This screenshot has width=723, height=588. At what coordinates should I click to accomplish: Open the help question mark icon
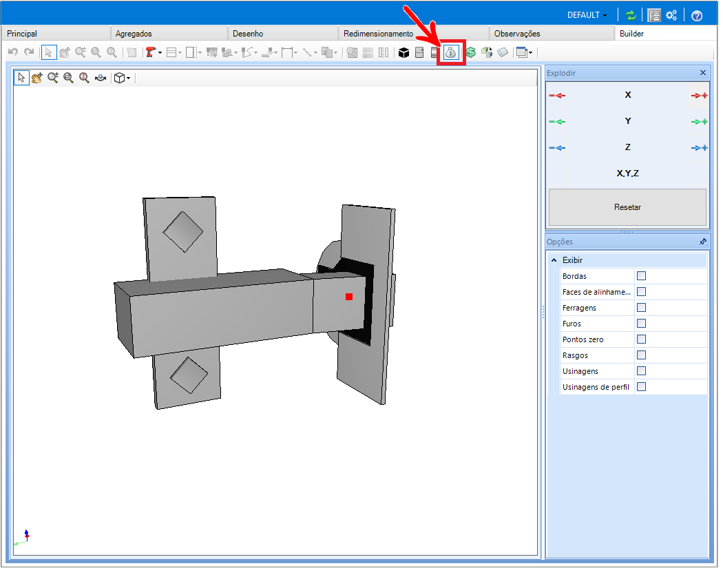pos(697,16)
